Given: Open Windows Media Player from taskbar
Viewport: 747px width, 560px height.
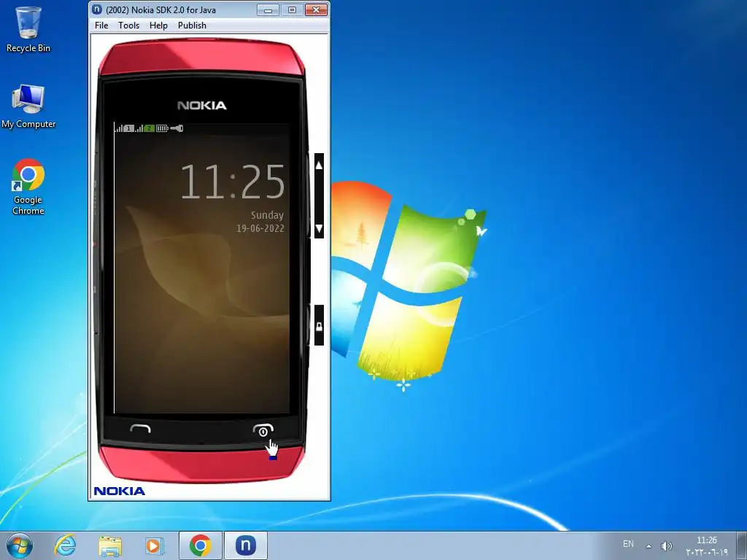Looking at the screenshot, I should pyautogui.click(x=154, y=545).
